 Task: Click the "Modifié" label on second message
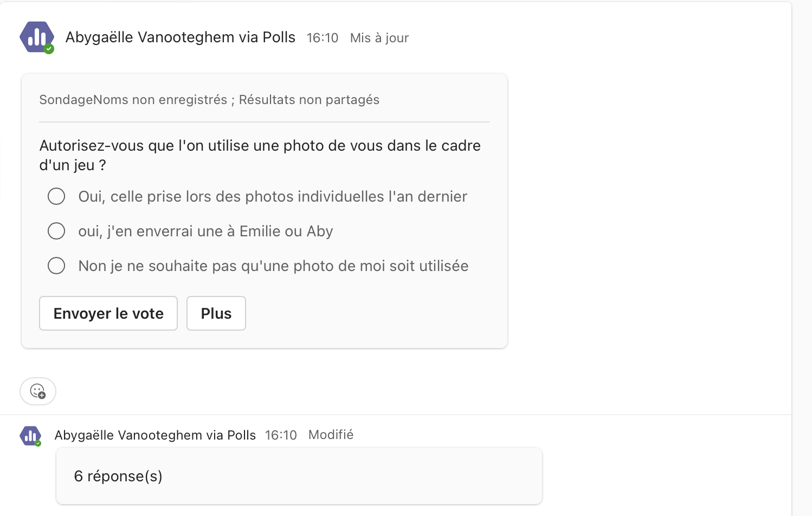click(x=331, y=435)
